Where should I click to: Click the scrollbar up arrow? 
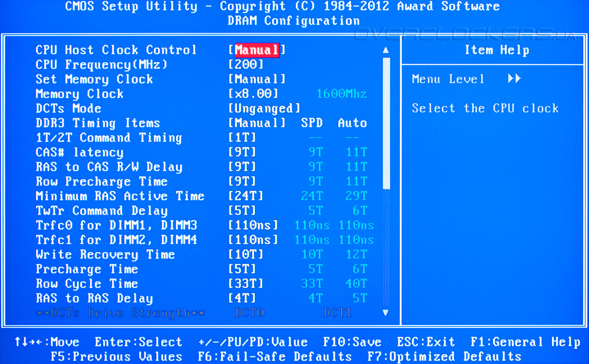[386, 50]
